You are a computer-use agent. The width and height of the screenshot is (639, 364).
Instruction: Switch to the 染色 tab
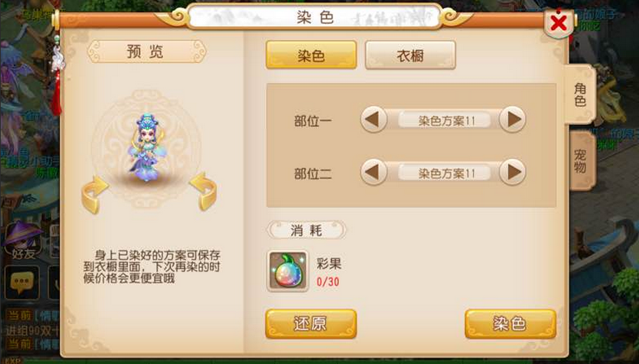[311, 55]
